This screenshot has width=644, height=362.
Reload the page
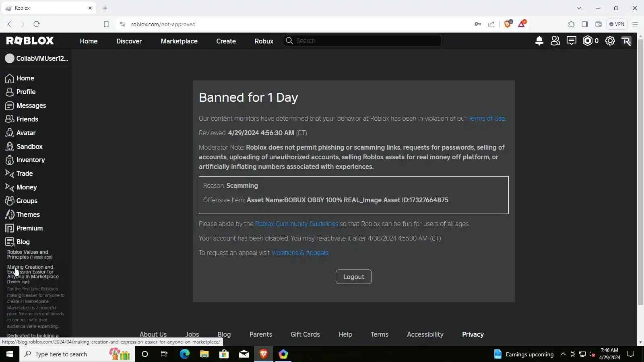coord(37,24)
